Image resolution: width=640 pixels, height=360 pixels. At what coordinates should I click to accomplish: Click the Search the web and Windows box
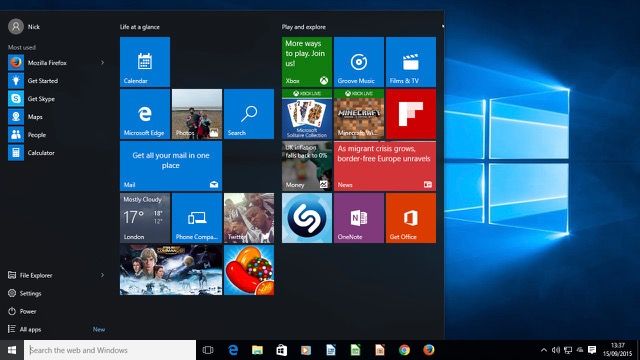pyautogui.click(x=110, y=350)
